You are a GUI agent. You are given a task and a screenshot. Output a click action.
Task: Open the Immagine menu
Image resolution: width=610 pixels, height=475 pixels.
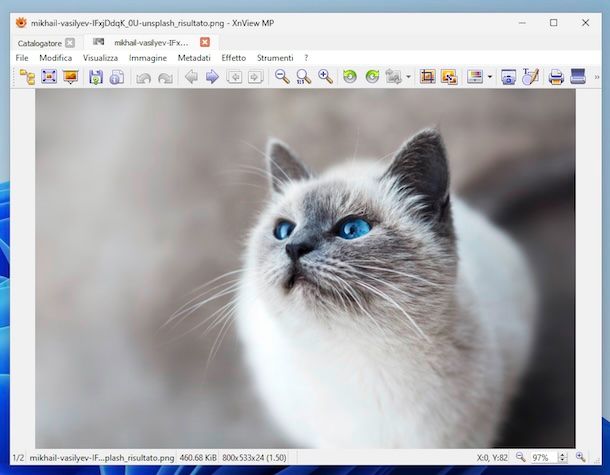pyautogui.click(x=148, y=58)
